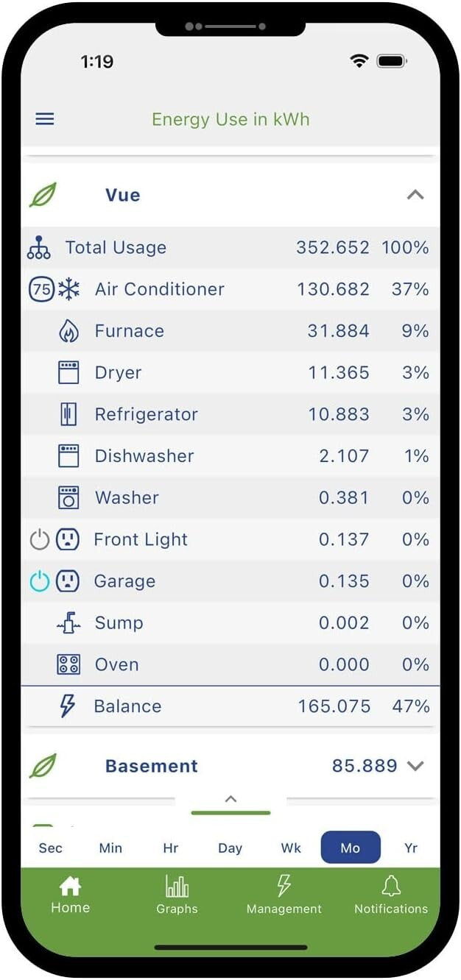Select the Total Usage circuit icon

click(x=38, y=248)
